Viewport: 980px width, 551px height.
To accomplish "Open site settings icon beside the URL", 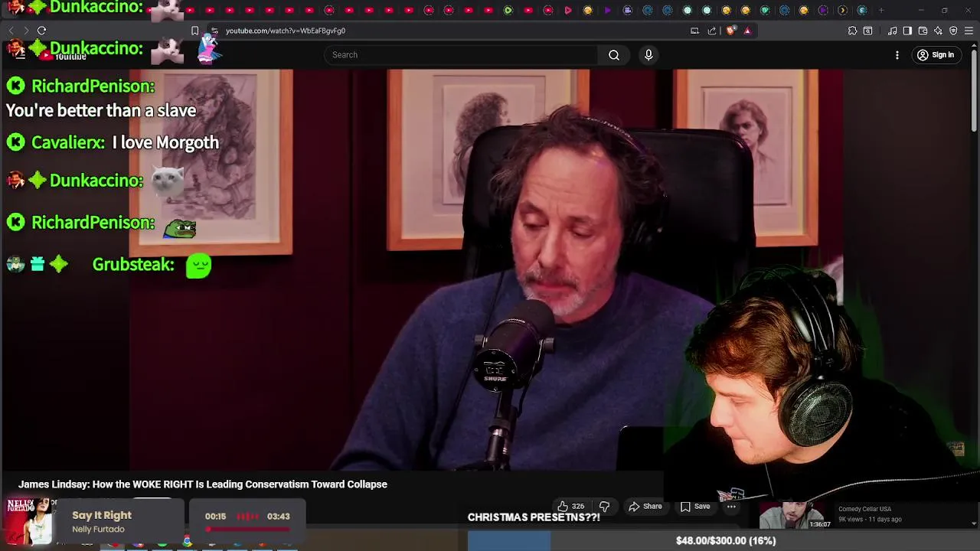I will pos(214,31).
